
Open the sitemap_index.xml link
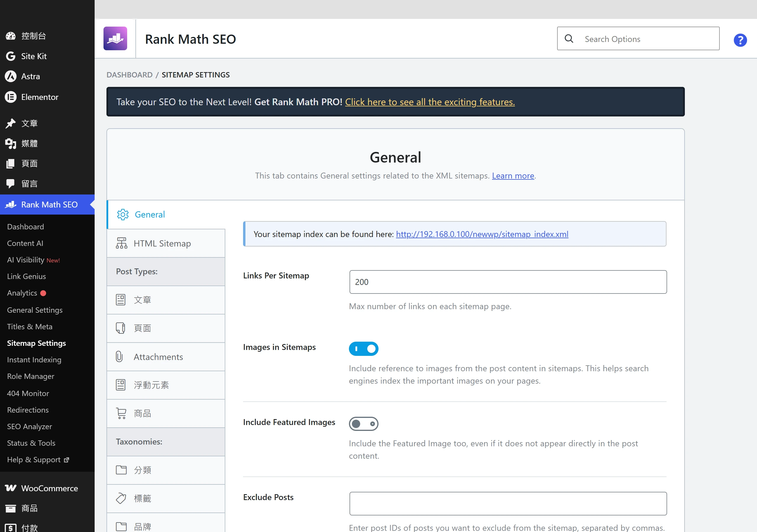coord(482,234)
